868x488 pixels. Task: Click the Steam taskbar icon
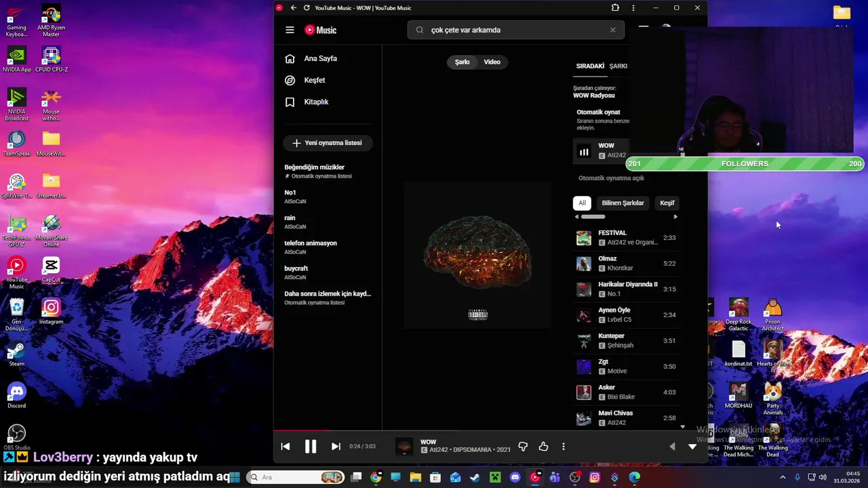475,477
